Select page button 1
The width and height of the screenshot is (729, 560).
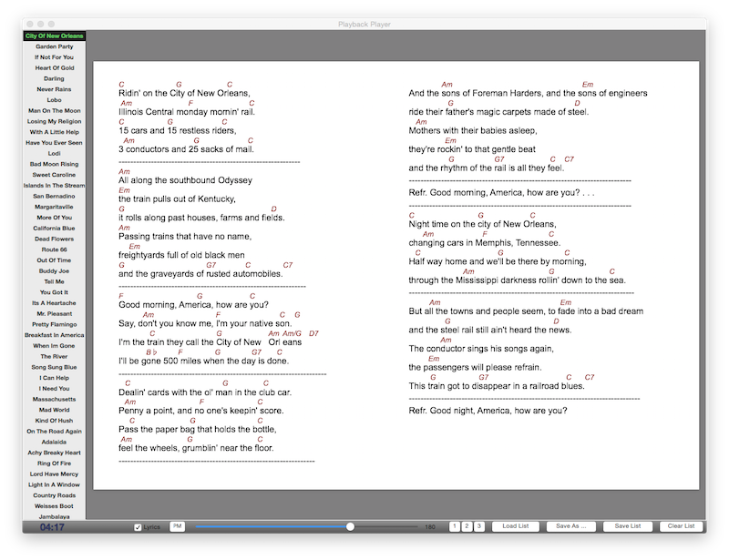click(455, 526)
